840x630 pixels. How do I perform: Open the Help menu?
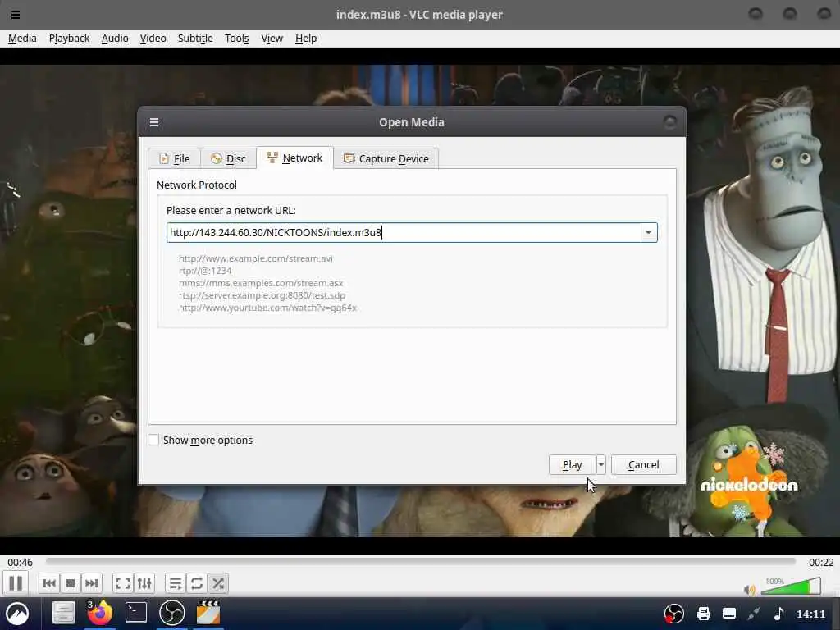306,38
